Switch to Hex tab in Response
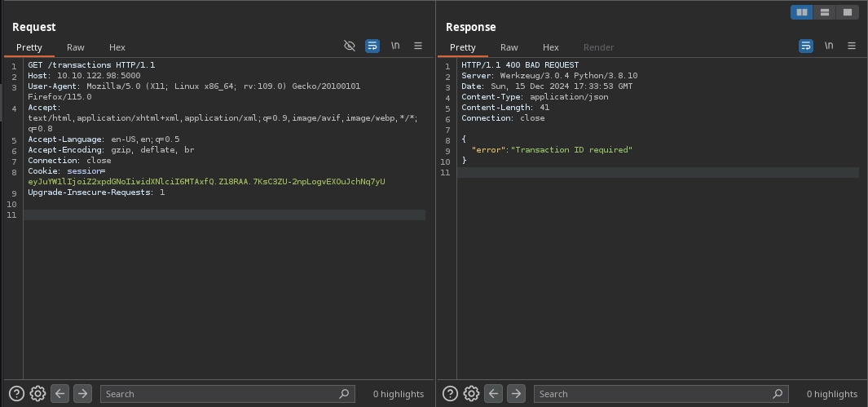The width and height of the screenshot is (868, 407). 551,47
